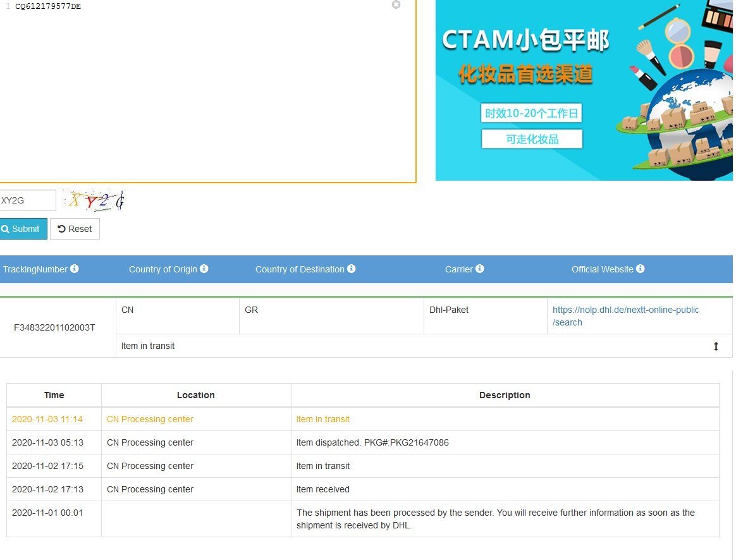
Task: Click info icon beside TrackingNumber header
Action: 75,269
